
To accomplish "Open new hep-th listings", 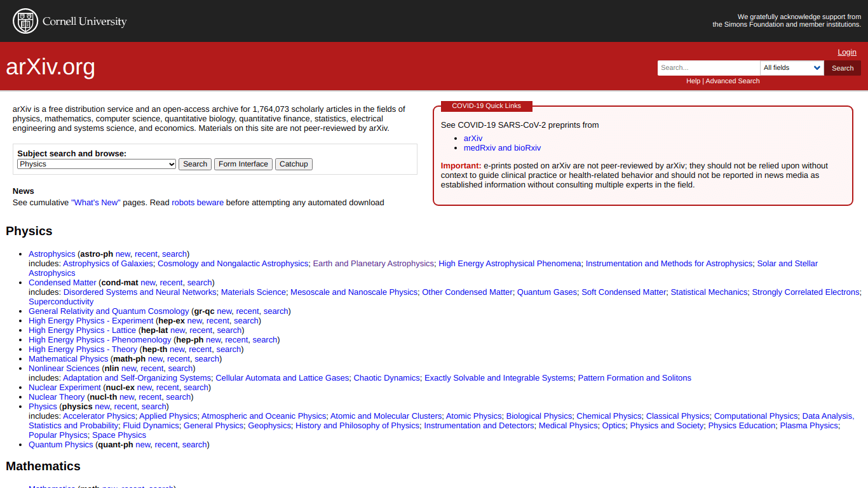I will coord(177,349).
